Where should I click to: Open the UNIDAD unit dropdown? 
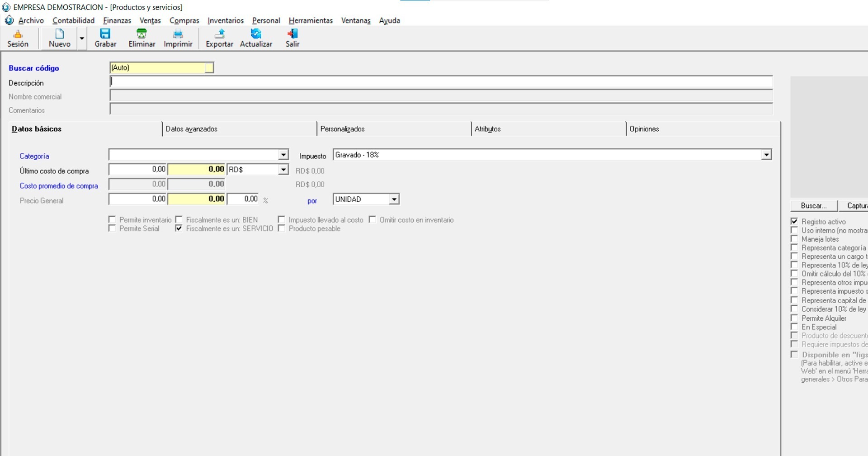coord(394,199)
